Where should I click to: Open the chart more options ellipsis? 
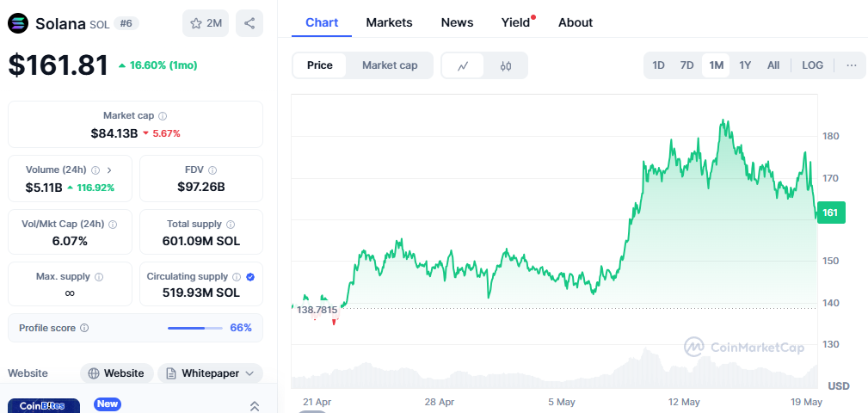(x=852, y=65)
